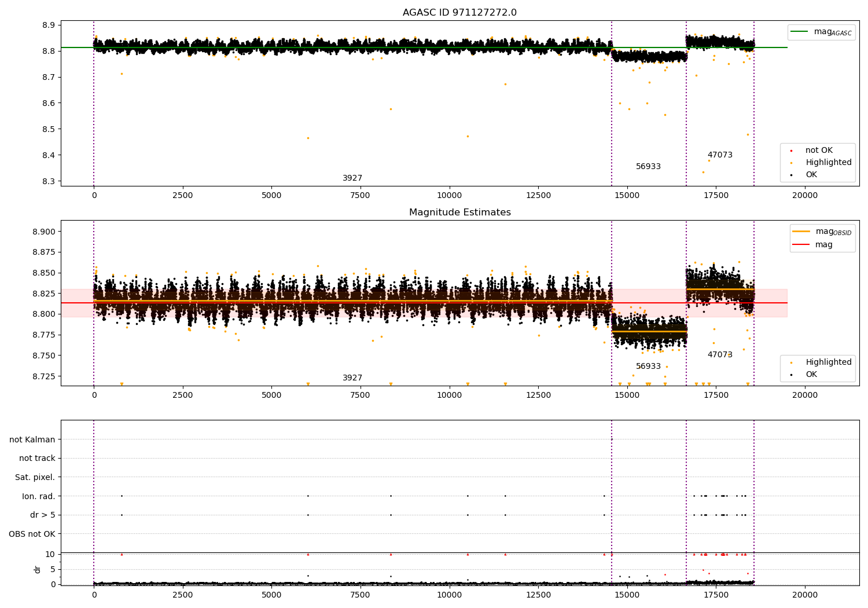The height and width of the screenshot is (608, 868).
Task: Click 'OK' in the Magnitude Estimates legend
Action: pos(811,375)
